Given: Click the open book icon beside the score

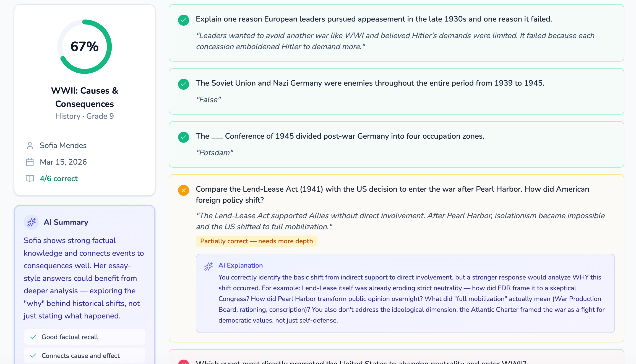Looking at the screenshot, I should [30, 179].
